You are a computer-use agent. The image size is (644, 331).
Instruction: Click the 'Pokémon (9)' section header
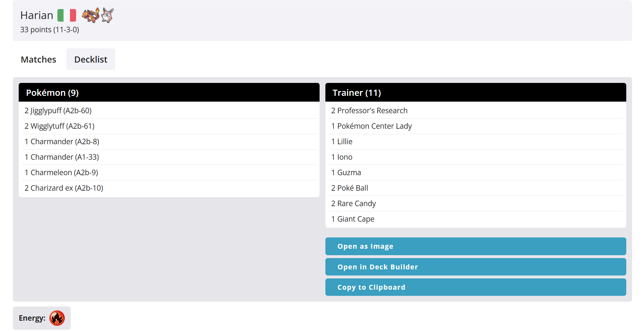click(x=169, y=93)
